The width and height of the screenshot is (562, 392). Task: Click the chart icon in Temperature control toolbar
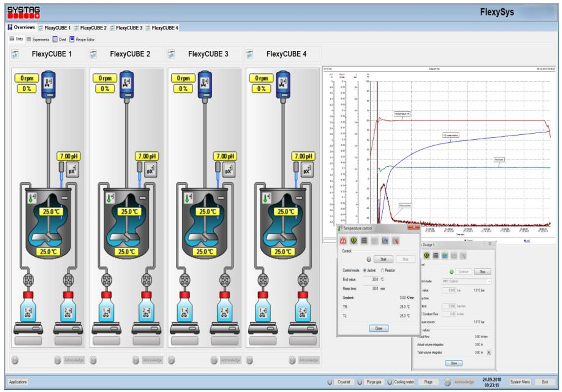pos(385,240)
